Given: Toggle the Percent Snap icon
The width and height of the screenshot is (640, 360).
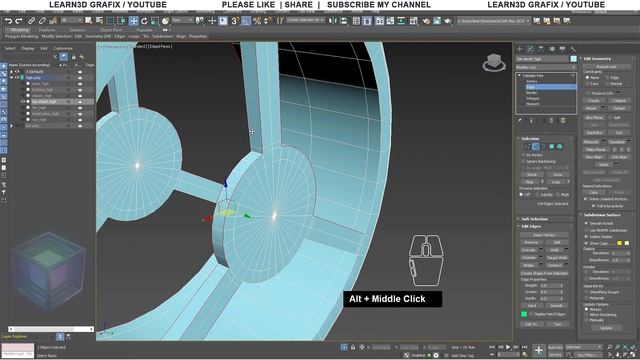Looking at the screenshot, I should (x=257, y=20).
